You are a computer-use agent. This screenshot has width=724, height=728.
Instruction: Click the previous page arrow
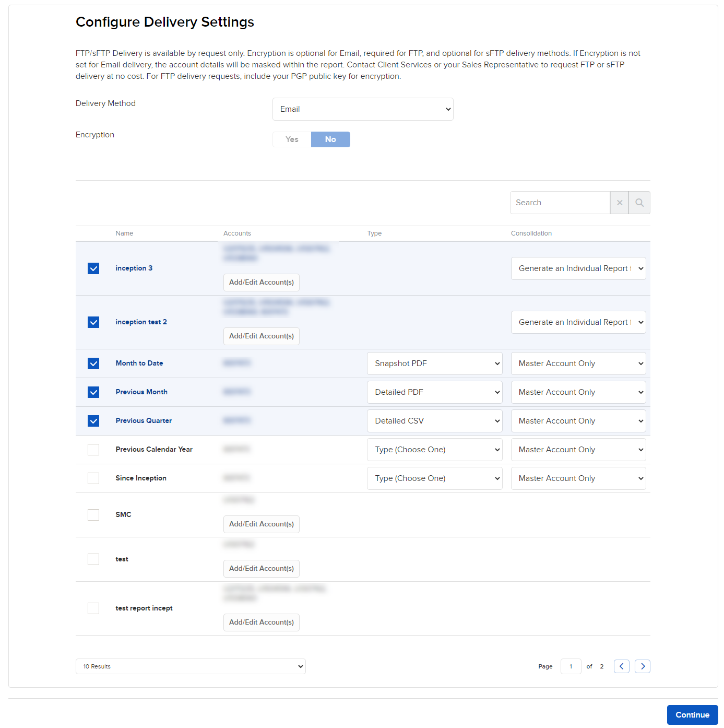621,666
